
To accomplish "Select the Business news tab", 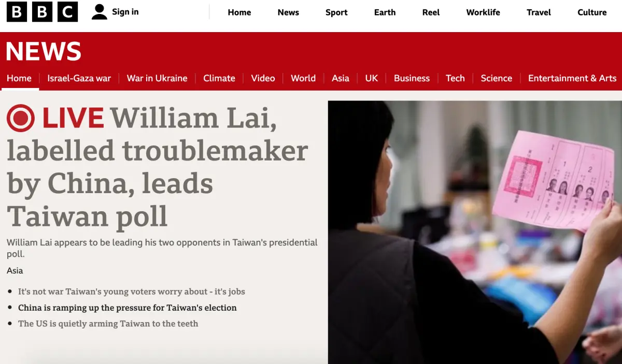I will (x=412, y=78).
